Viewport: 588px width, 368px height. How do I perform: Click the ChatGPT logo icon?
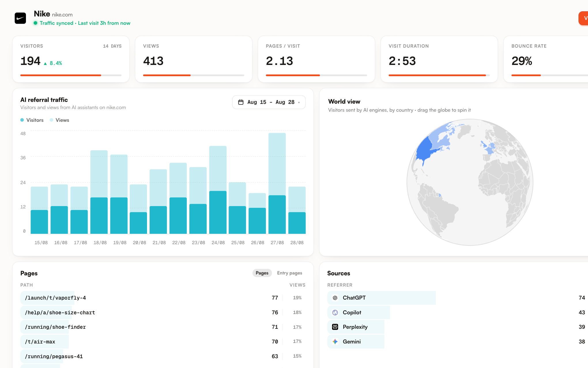coord(335,298)
